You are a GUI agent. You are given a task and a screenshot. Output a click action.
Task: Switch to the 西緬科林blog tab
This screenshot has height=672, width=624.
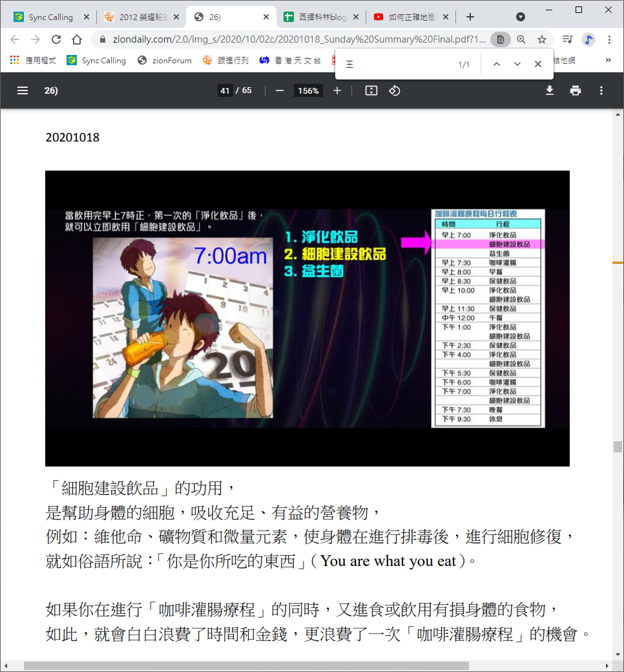click(x=322, y=17)
